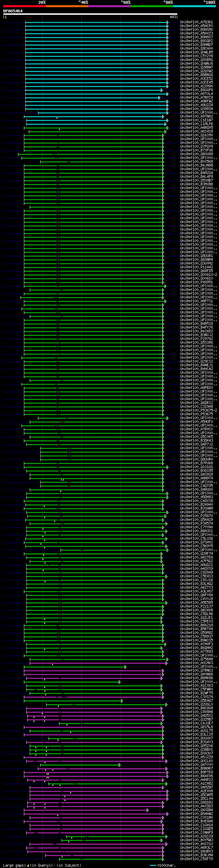Click the UniRef100_C5GFT9 label

[x=196, y=859]
